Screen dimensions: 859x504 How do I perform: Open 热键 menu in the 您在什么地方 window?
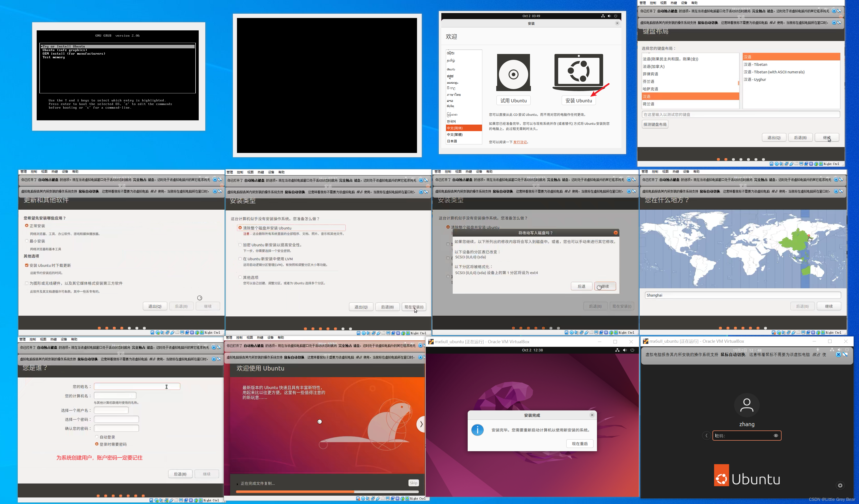click(x=676, y=172)
